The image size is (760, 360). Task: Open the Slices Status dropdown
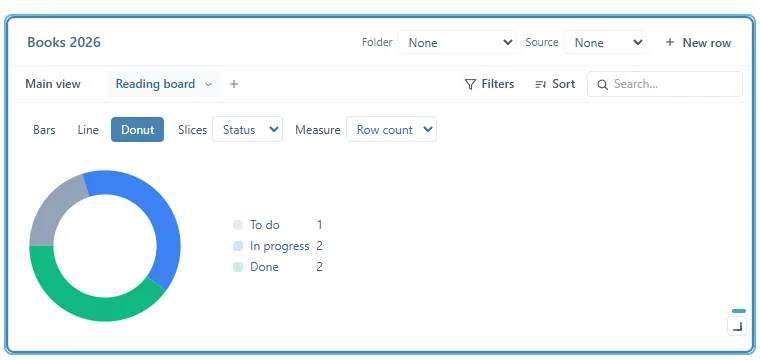(247, 129)
